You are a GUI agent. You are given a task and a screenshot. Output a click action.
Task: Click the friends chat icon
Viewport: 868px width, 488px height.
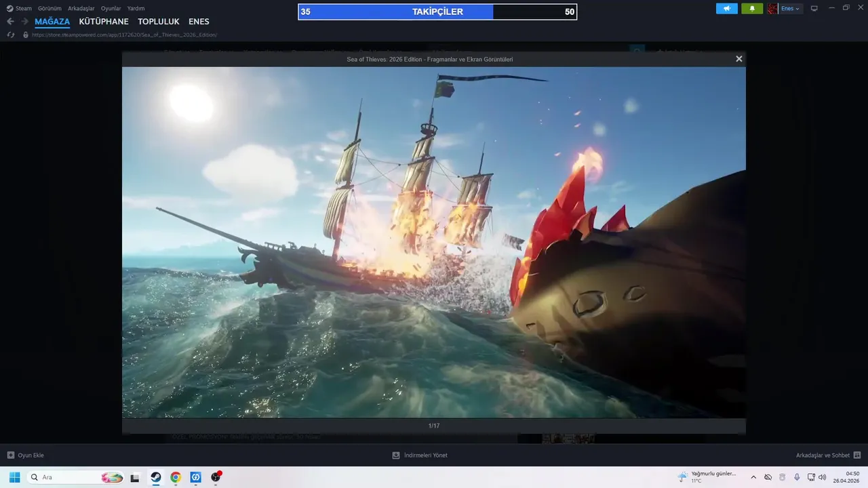[857, 455]
